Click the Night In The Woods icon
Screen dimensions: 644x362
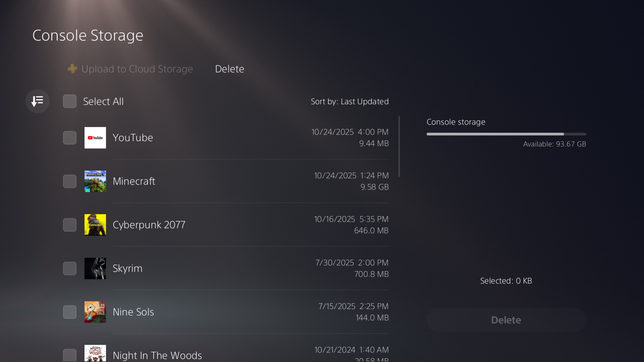[95, 353]
